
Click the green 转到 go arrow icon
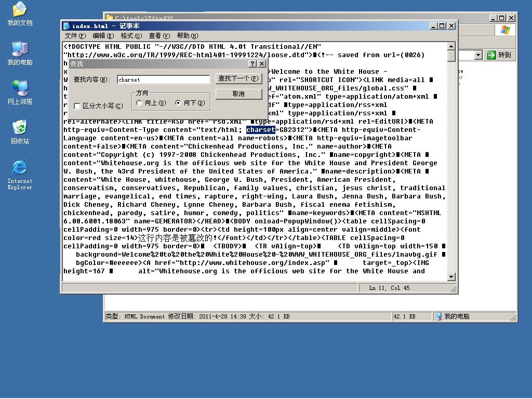click(491, 55)
